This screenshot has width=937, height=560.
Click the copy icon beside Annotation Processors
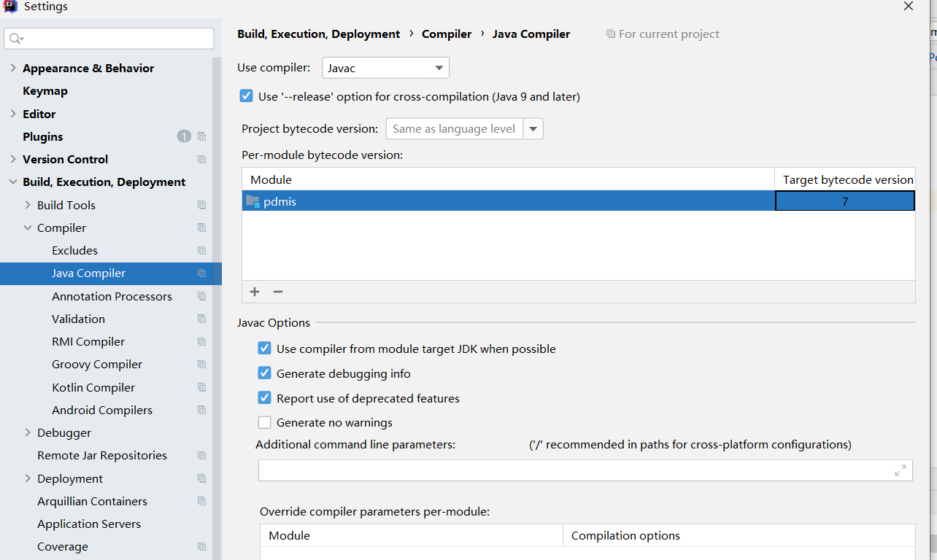pos(202,296)
